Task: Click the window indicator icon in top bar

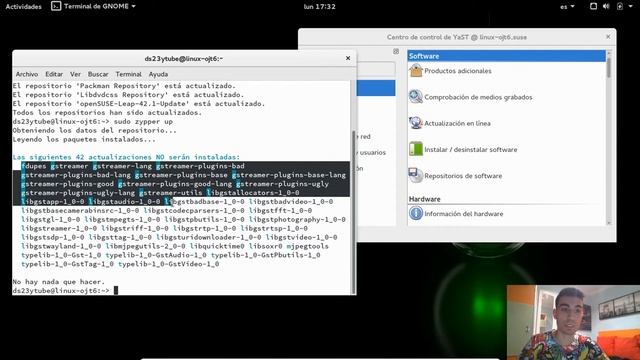Action: click(593, 6)
